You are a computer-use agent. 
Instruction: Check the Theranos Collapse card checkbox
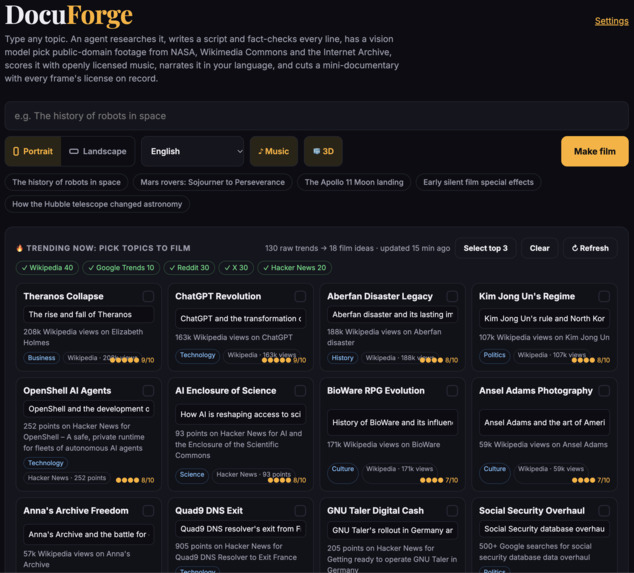tap(148, 296)
